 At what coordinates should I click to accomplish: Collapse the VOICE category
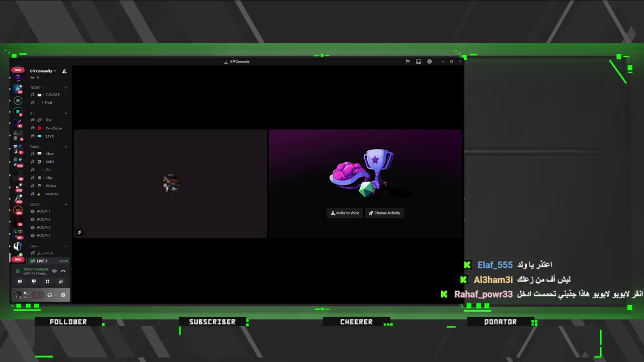[x=36, y=205]
